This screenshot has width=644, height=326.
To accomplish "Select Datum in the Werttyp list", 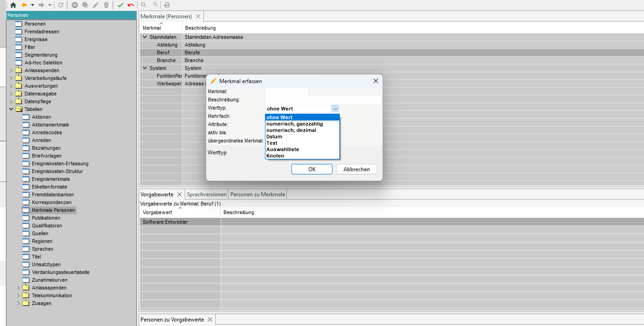I will click(x=274, y=137).
